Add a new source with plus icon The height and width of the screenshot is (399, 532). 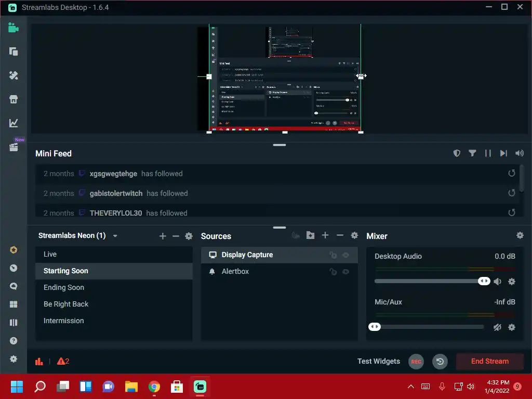pos(325,235)
